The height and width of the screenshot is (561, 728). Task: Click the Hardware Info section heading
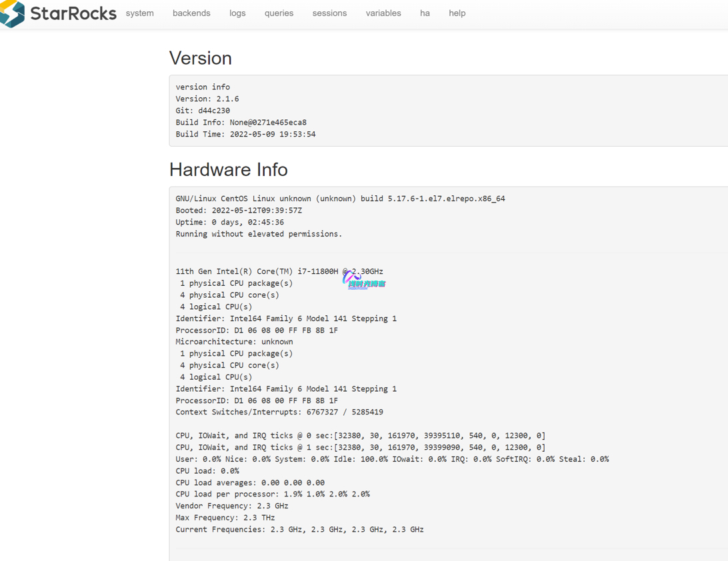click(229, 170)
